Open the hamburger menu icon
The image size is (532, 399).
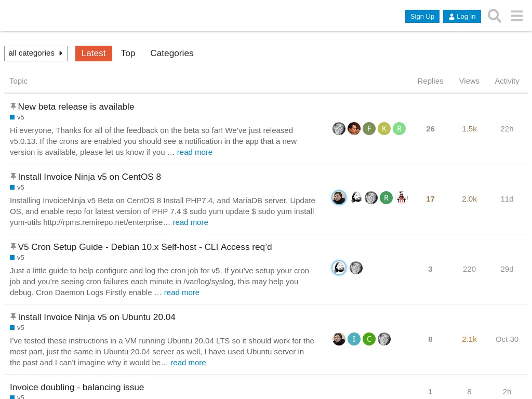517,16
